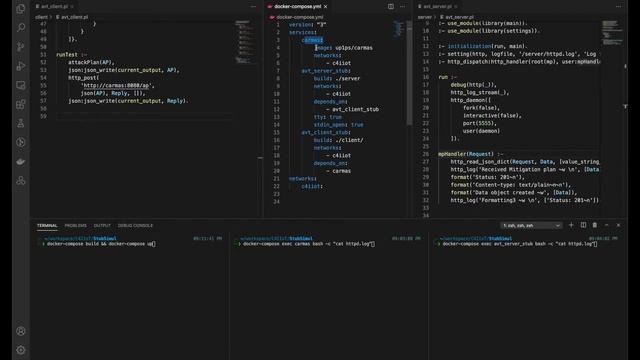Click 'debug(http(_))' line
640x360 pixels.
473,85
